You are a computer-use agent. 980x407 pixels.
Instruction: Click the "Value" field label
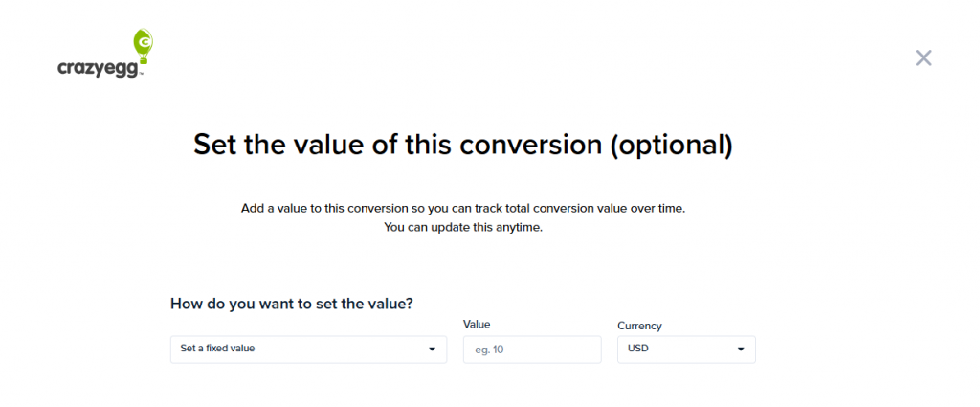coord(477,325)
